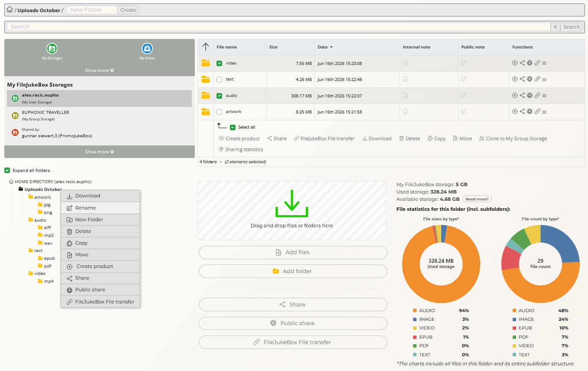Check the artwork folder checkbox
The width and height of the screenshot is (588, 371).
click(x=220, y=112)
